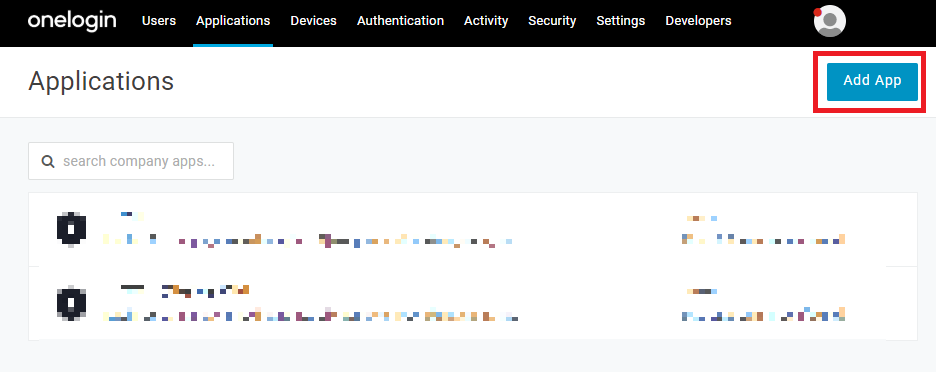
Task: Open the Activity menu
Action: (486, 21)
